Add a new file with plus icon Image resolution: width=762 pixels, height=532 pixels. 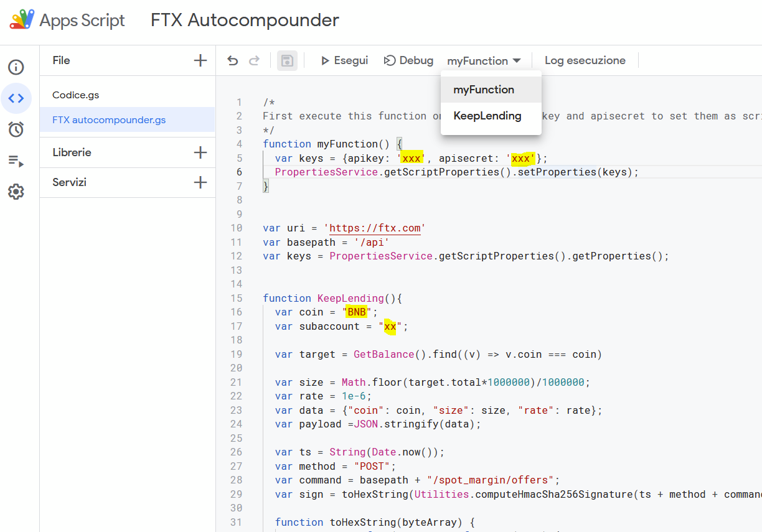200,60
